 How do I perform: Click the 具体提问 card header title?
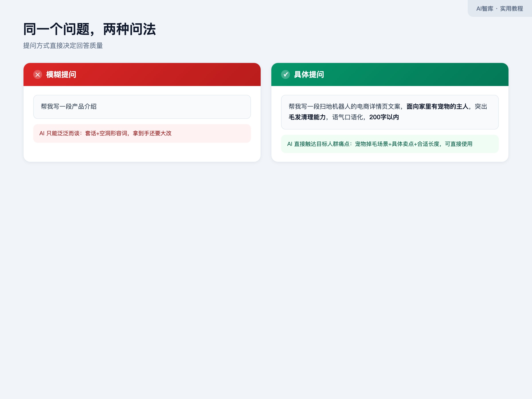(x=309, y=74)
